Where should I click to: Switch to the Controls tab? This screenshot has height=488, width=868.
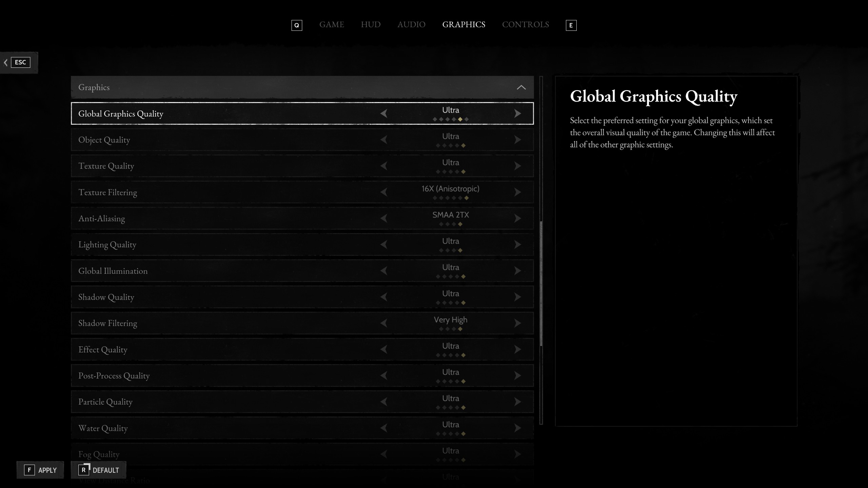[525, 25]
